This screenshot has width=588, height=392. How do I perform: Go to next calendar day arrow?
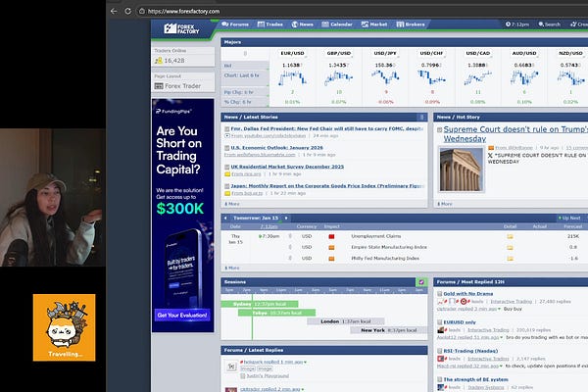tap(286, 218)
